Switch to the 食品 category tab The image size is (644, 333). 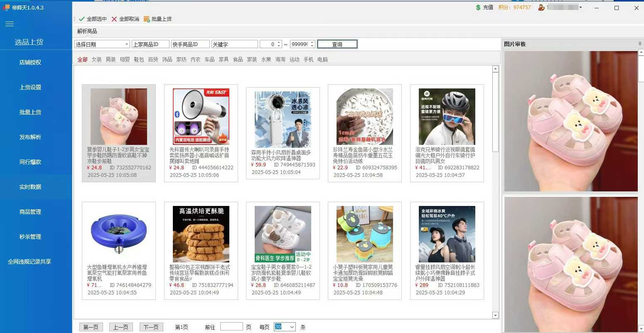[x=238, y=59]
